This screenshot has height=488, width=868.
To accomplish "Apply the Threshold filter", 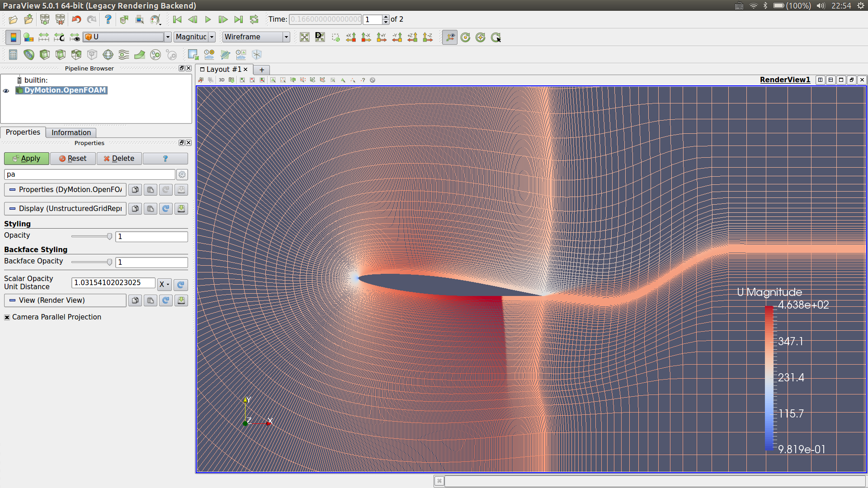I will (76, 55).
